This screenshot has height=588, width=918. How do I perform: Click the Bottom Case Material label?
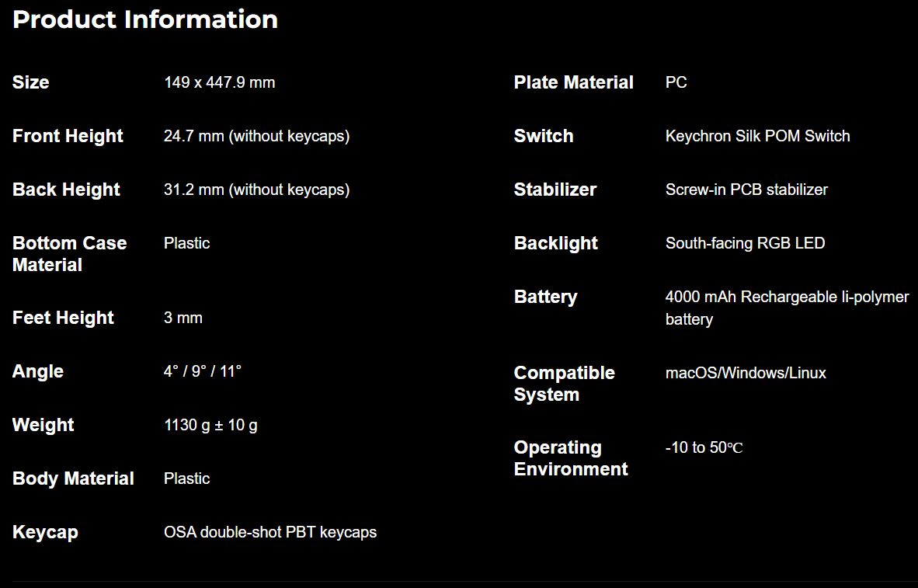(x=70, y=253)
